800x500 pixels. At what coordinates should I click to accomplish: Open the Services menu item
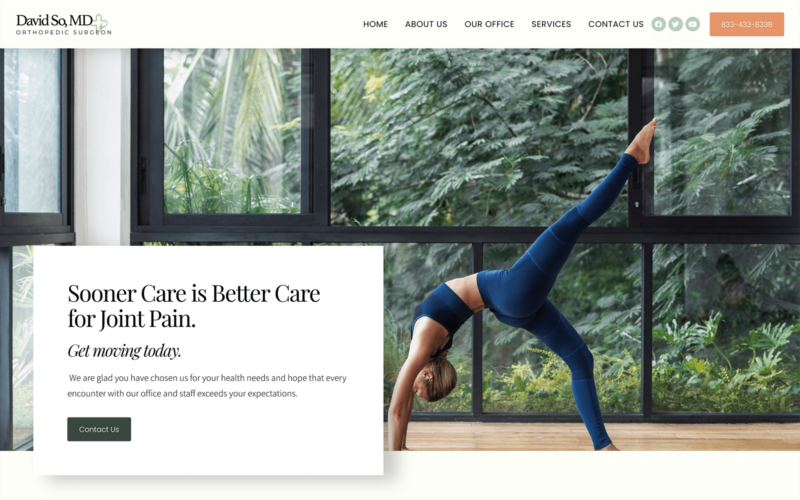click(x=551, y=24)
